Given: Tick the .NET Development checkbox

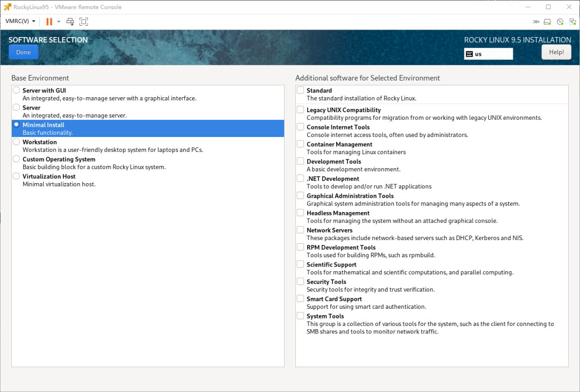Looking at the screenshot, I should [x=300, y=179].
